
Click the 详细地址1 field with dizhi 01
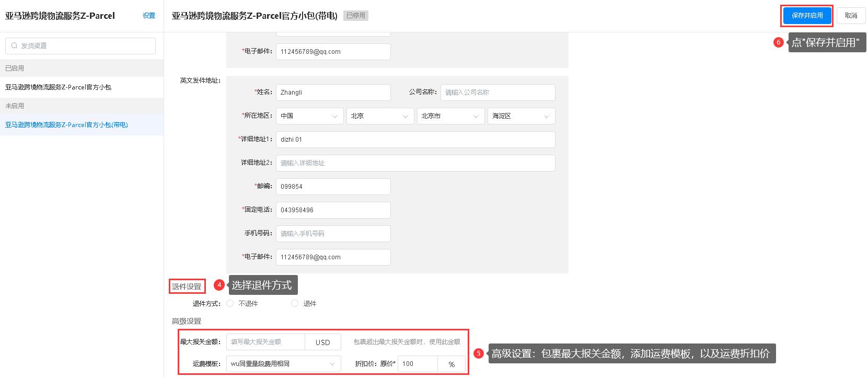(415, 140)
